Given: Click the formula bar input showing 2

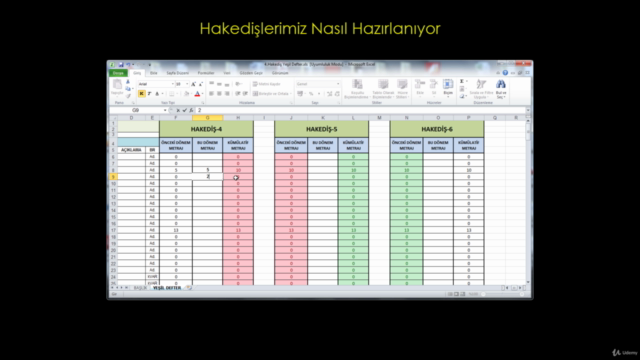Looking at the screenshot, I should pos(361,110).
